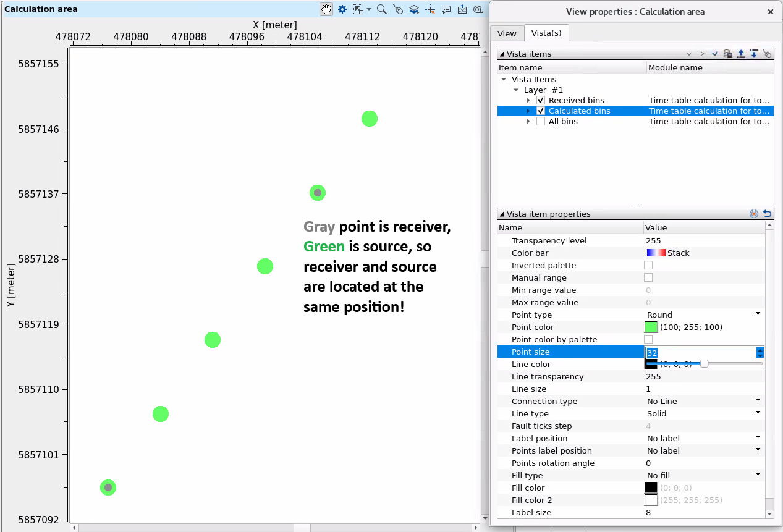Open view settings gear icon
Image resolution: width=783 pixels, height=532 pixels.
342,9
